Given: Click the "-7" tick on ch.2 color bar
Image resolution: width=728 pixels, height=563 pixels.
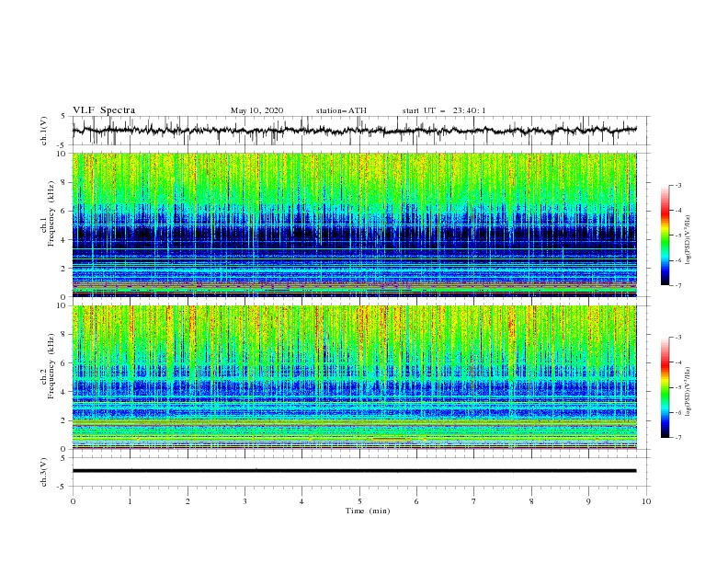Looking at the screenshot, I should (677, 438).
